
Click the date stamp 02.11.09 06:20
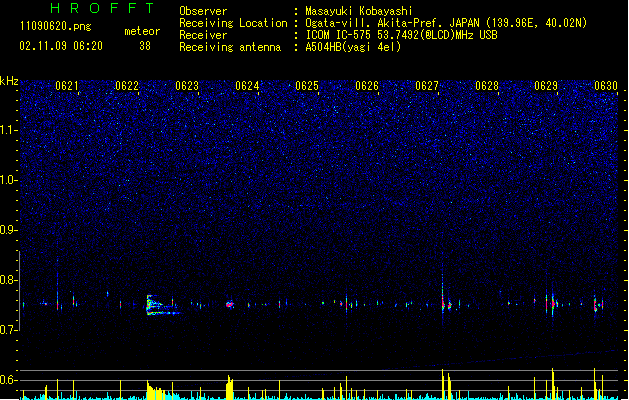click(61, 46)
